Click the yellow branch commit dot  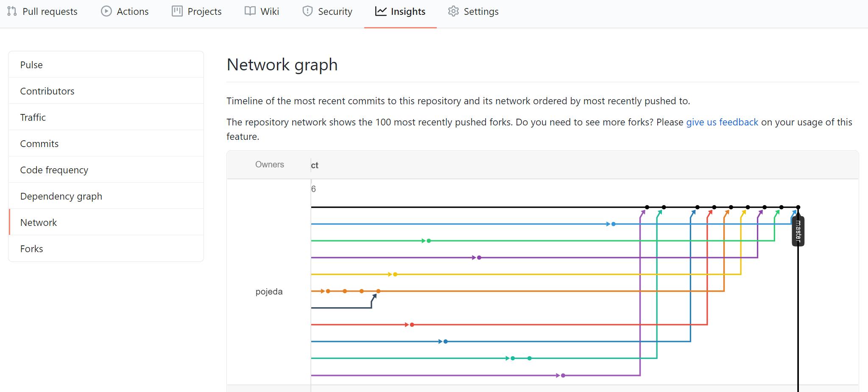[395, 274]
